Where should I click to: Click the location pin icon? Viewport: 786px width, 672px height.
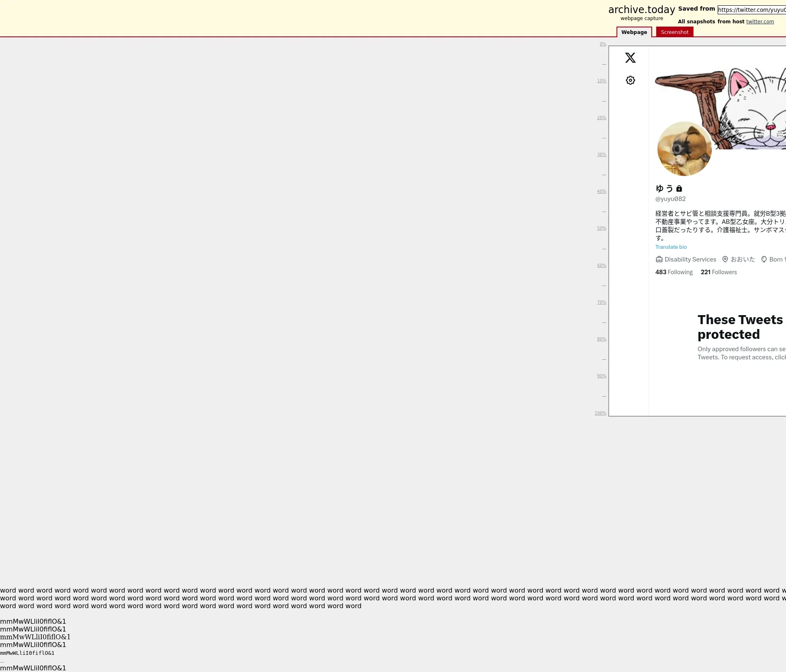coord(725,259)
